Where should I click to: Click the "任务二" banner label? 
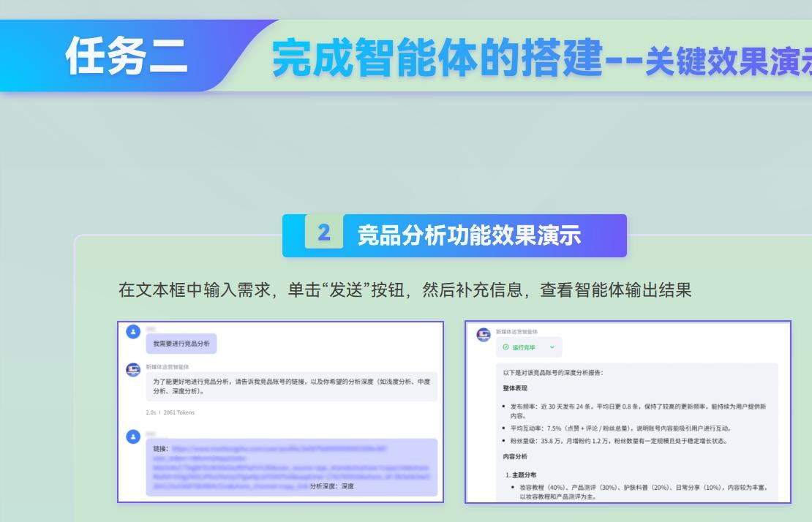click(x=127, y=56)
